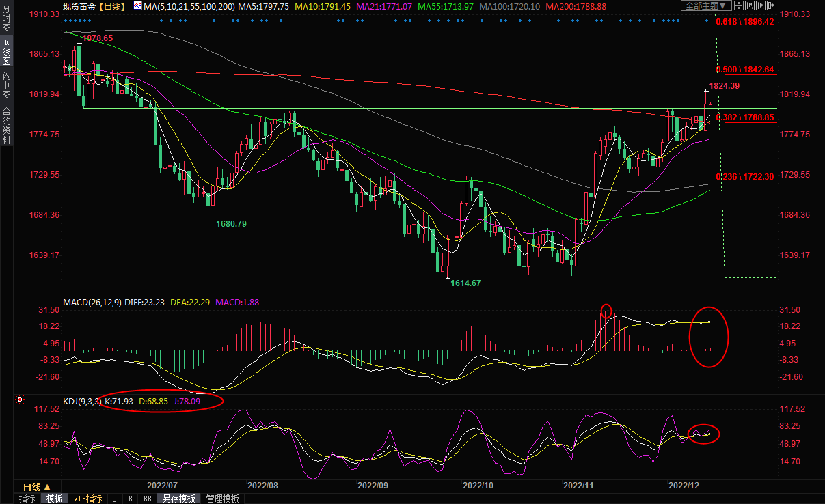The height and width of the screenshot is (504, 825).
Task: Expand the 日线 period selector
Action: click(x=36, y=487)
